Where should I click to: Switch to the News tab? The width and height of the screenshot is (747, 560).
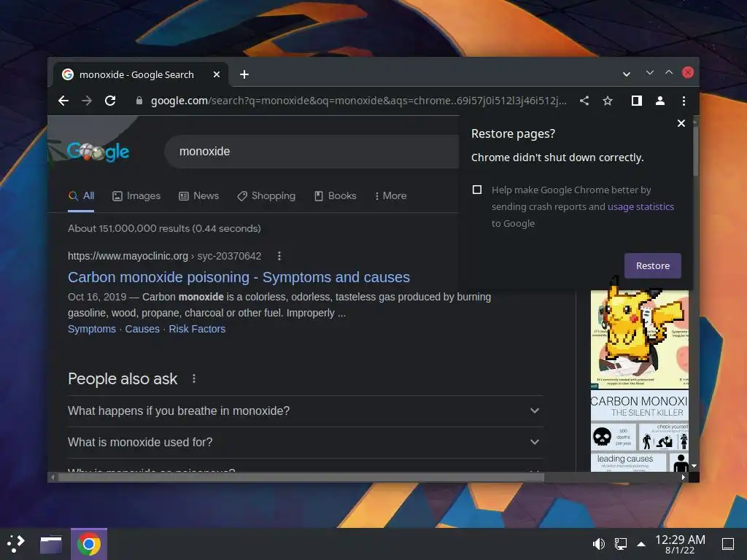pyautogui.click(x=198, y=195)
